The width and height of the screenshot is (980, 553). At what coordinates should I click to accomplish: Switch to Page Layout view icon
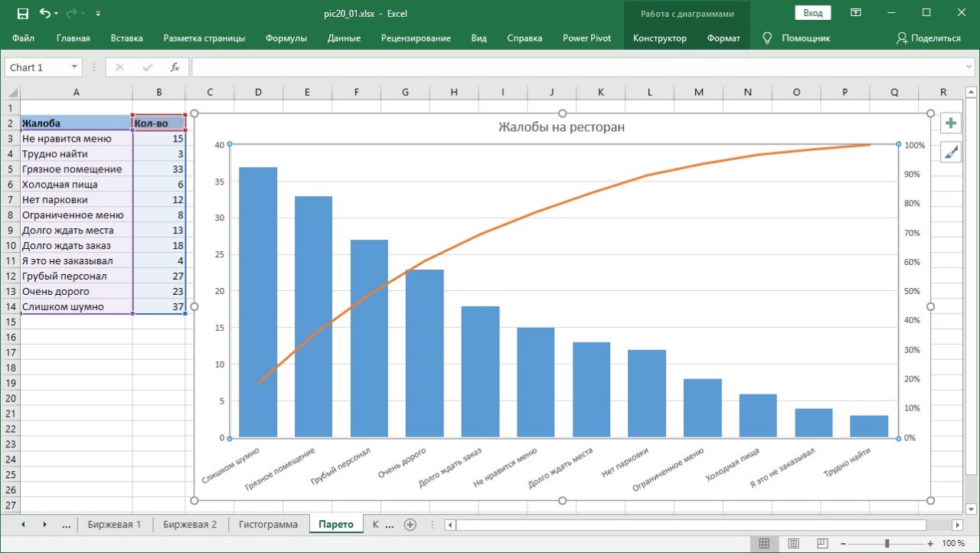coord(793,543)
